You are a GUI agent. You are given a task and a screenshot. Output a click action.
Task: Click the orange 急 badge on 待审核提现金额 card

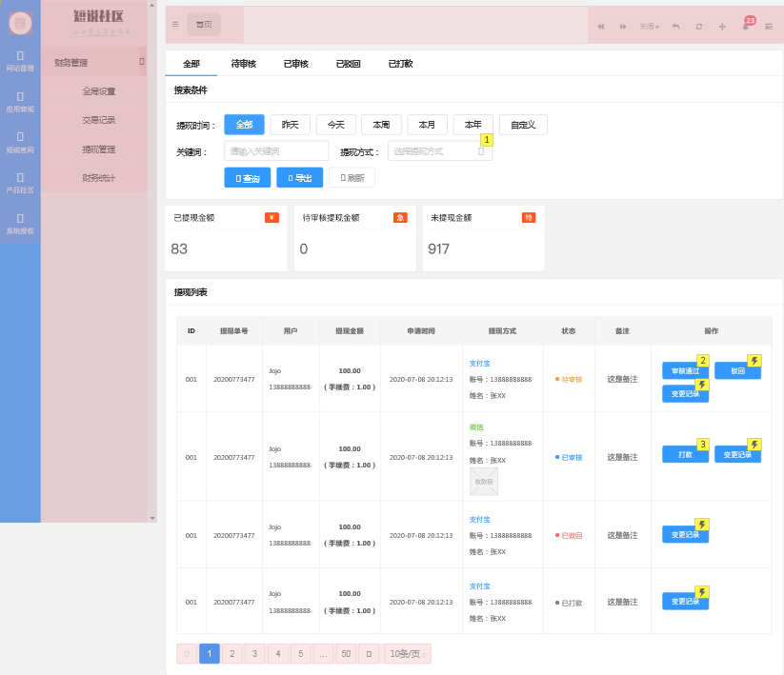point(400,217)
